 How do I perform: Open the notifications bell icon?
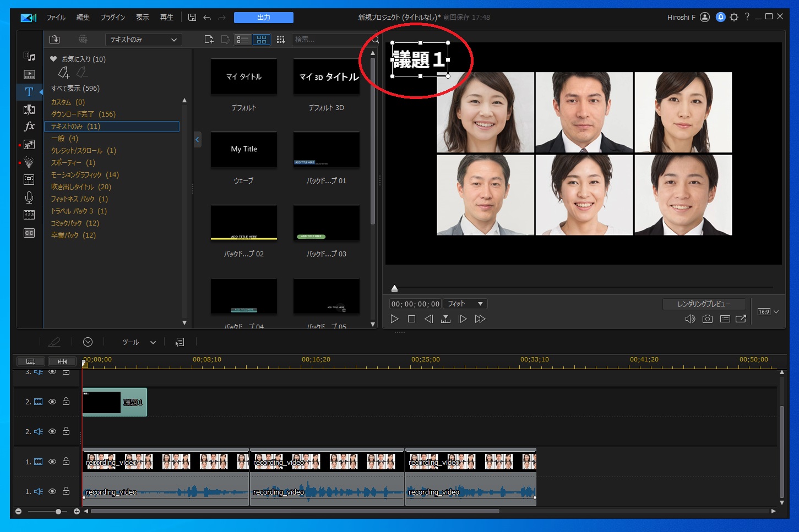[x=720, y=17]
